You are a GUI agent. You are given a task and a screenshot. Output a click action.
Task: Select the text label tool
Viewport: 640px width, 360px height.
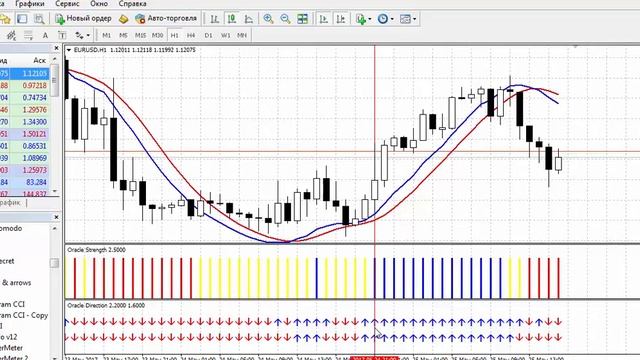click(x=62, y=36)
